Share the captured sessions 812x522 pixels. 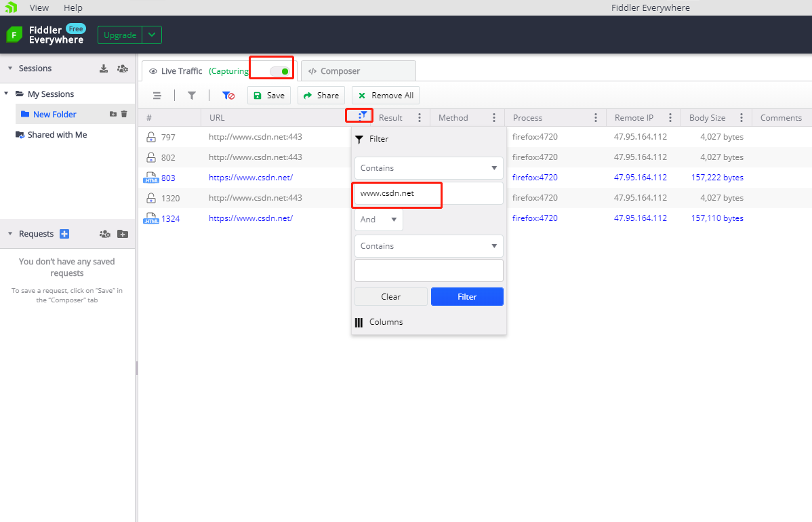[x=321, y=96]
